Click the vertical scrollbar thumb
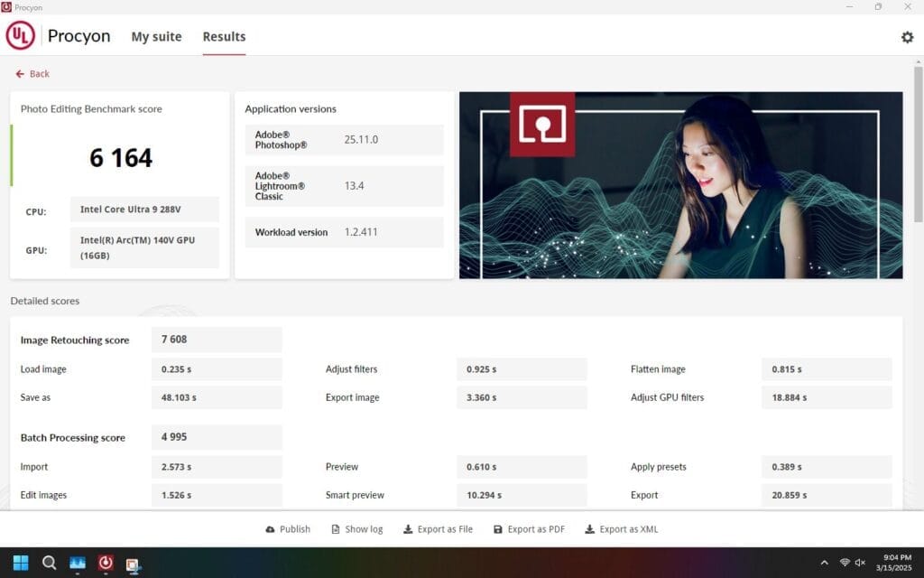This screenshot has height=578, width=924. click(x=918, y=144)
